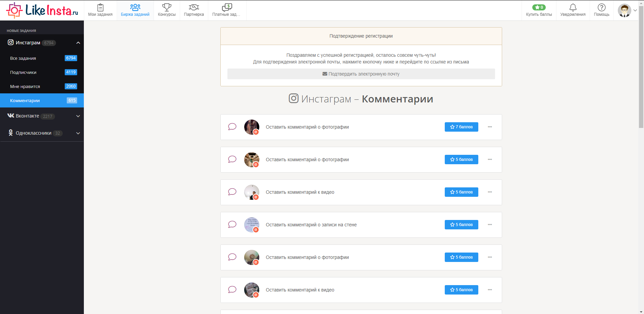Click the 6794 count badge on Все задания
The width and height of the screenshot is (644, 314).
coord(71,58)
